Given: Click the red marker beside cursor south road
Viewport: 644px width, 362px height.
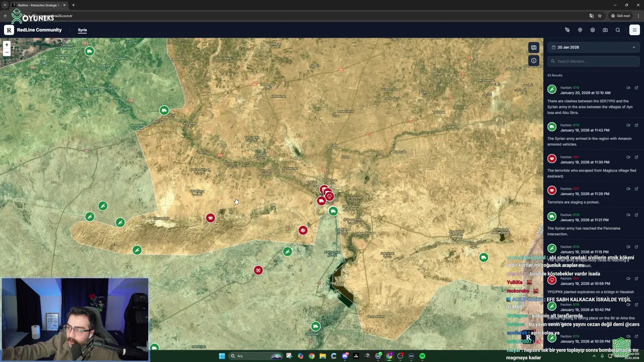Looking at the screenshot, I should coord(258,270).
